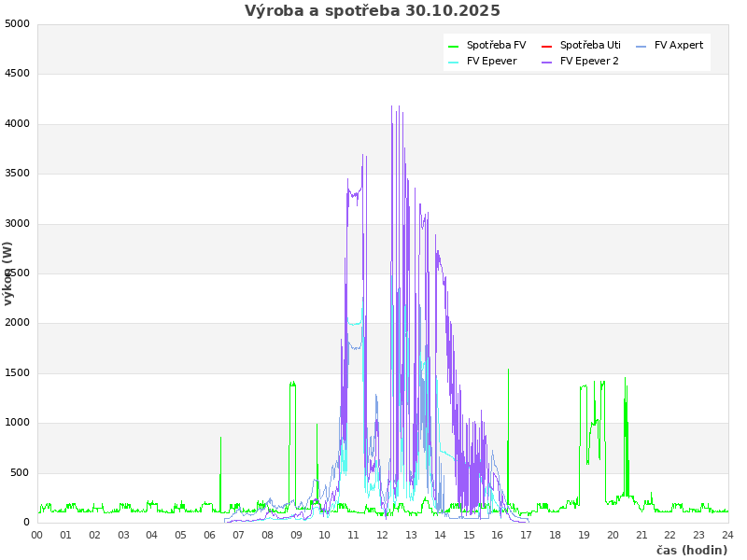Click the 24 hour tick on the x-axis
747x560 pixels.
click(727, 535)
